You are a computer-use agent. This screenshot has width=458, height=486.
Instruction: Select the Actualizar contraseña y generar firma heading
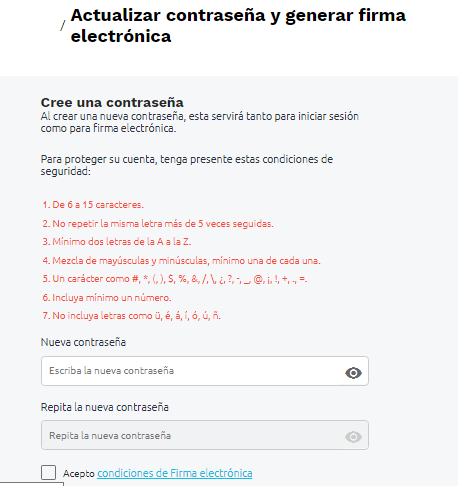click(x=238, y=25)
